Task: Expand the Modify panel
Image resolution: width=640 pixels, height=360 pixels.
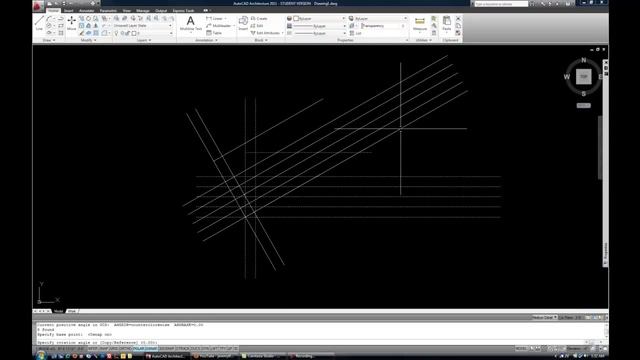Action: click(89, 40)
